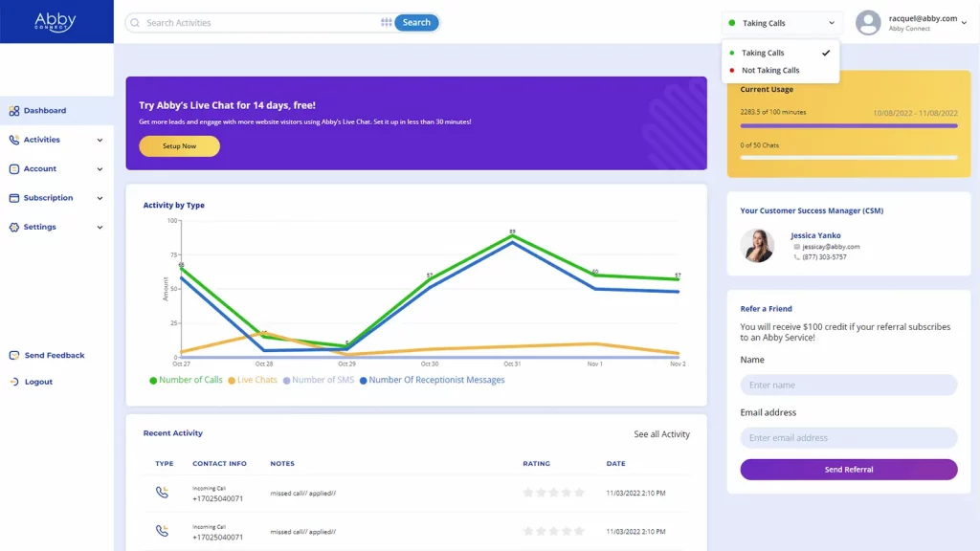The width and height of the screenshot is (980, 551).
Task: Click Jessica Yanko's profile photo
Action: (757, 246)
